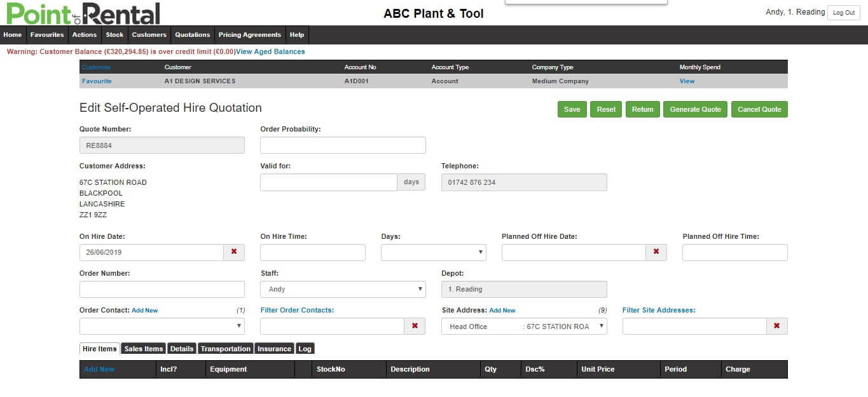Open the Quotations menu

tap(193, 35)
